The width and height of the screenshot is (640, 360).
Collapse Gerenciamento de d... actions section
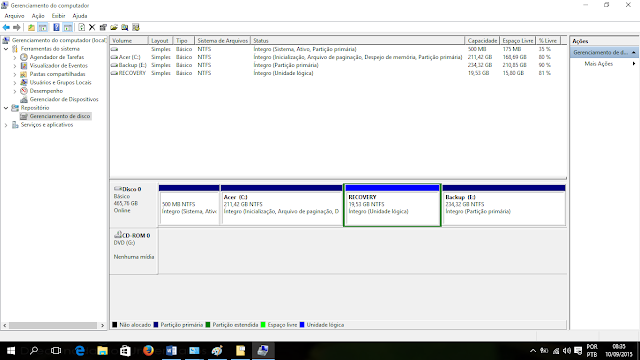click(633, 53)
